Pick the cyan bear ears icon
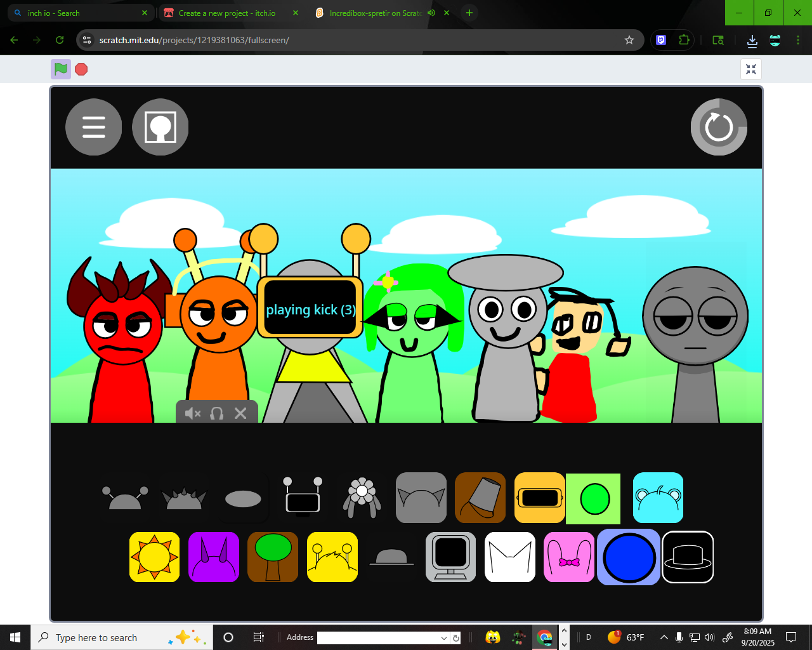This screenshot has width=812, height=650. [x=658, y=498]
